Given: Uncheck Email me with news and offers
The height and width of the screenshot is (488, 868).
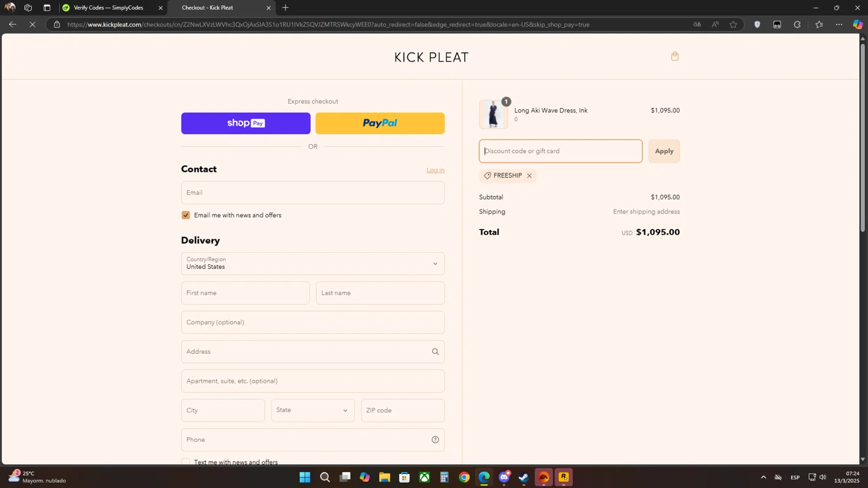Looking at the screenshot, I should (x=186, y=215).
